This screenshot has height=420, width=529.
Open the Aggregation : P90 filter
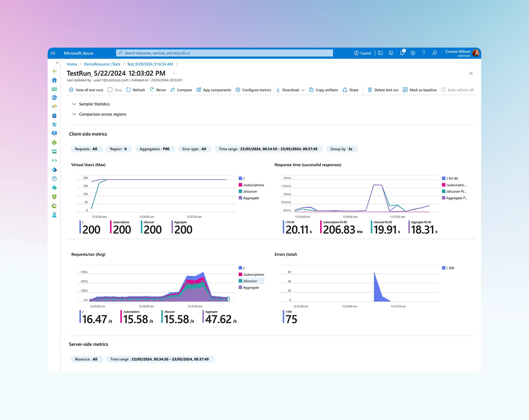(154, 149)
